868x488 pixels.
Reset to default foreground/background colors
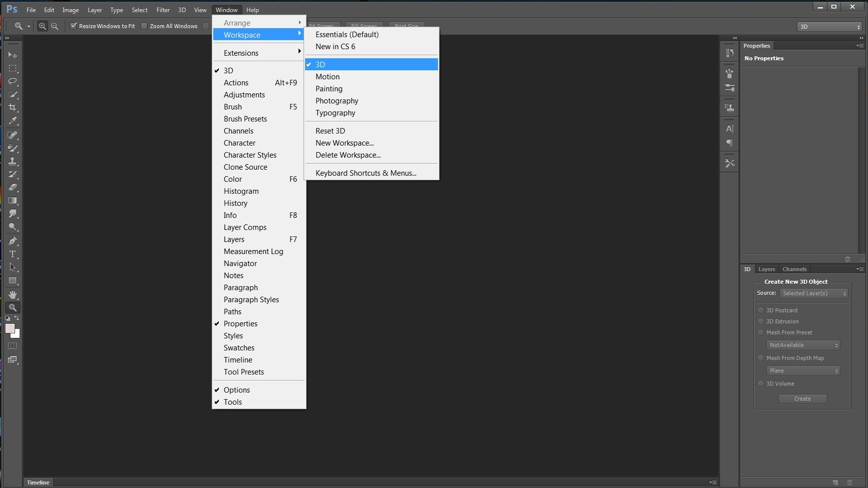click(x=8, y=318)
